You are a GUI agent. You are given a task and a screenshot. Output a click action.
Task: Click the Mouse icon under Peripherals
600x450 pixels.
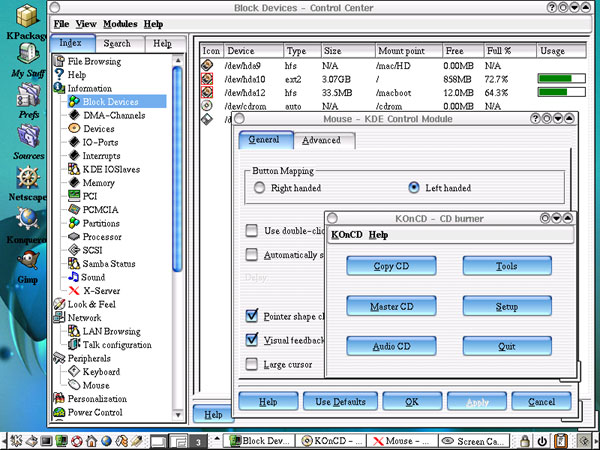74,385
